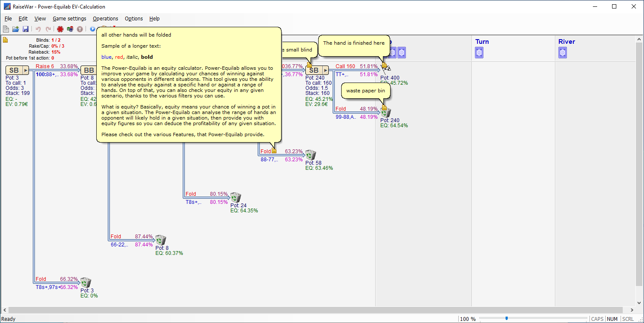This screenshot has width=644, height=323.
Task: Open a file using the folder icon
Action: click(16, 29)
